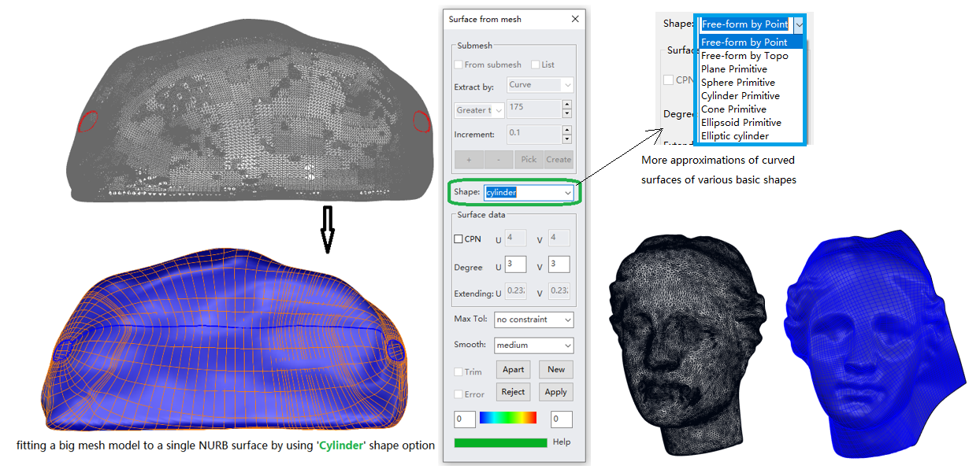Viewport: 980px width, 473px height.
Task: Select Sphere Primitive from shape list
Action: click(x=738, y=83)
